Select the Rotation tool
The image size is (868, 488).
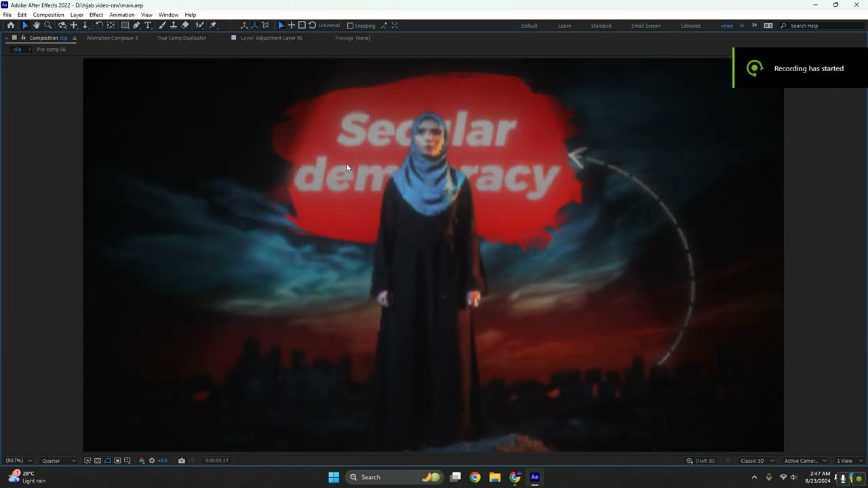click(99, 25)
